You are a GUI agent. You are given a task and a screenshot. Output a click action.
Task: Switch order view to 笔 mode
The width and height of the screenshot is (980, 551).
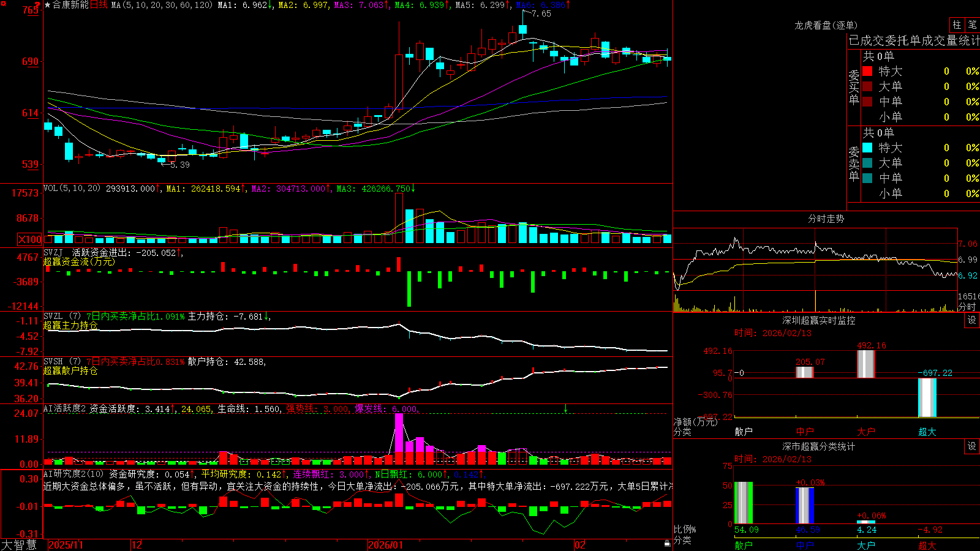(x=972, y=24)
